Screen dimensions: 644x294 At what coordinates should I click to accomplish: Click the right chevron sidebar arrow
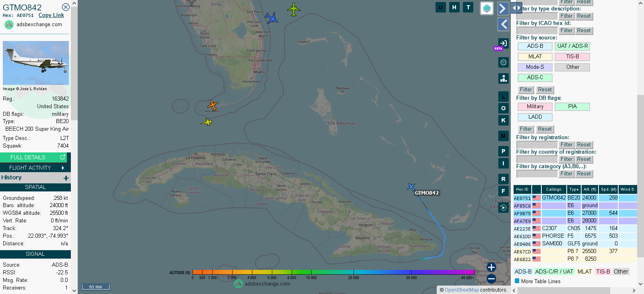[x=503, y=8]
